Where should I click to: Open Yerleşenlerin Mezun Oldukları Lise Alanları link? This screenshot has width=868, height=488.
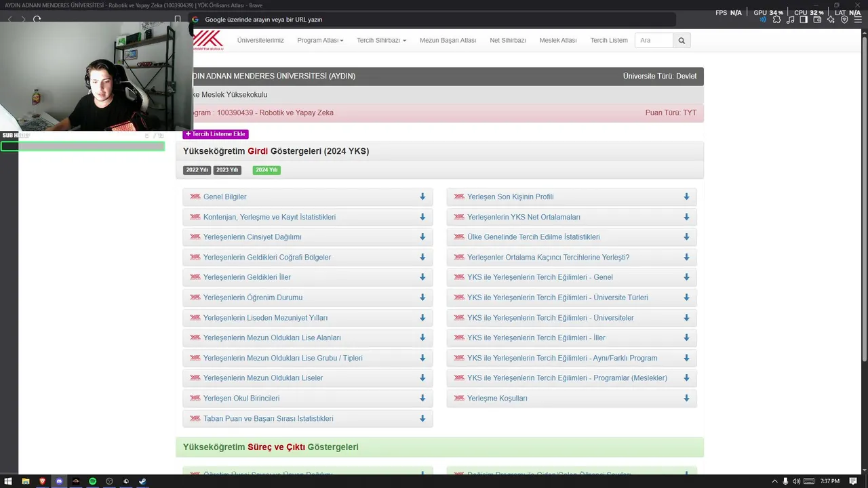[272, 338]
